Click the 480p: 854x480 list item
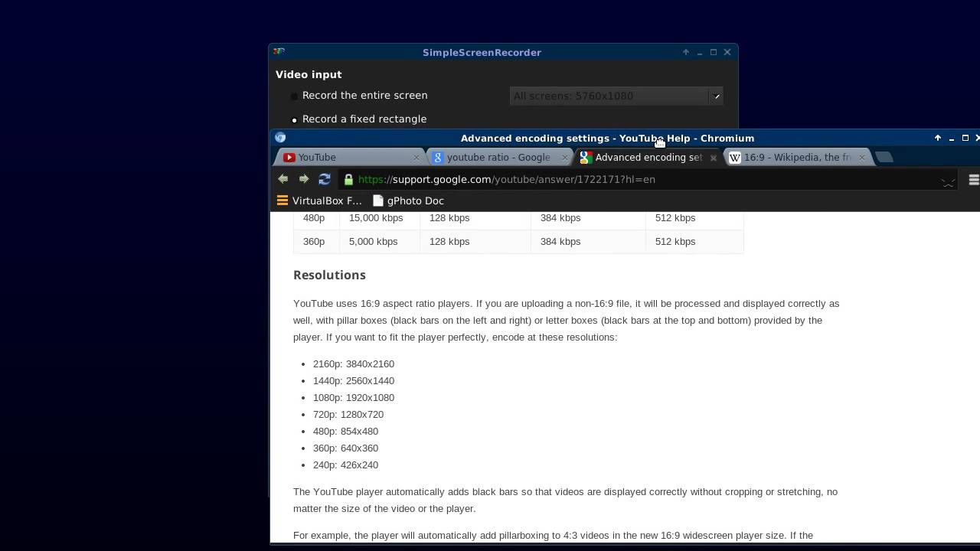This screenshot has width=980, height=551. click(x=345, y=431)
